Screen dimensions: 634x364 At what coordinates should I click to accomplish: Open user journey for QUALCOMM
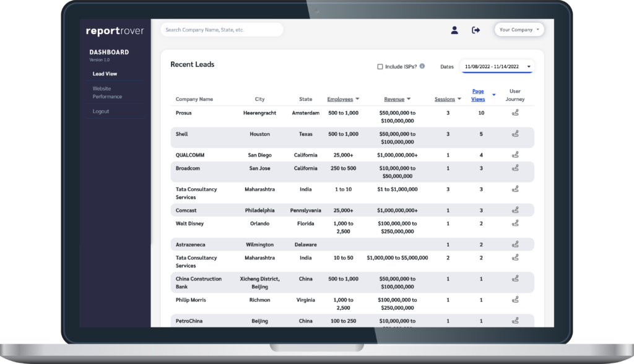click(515, 155)
